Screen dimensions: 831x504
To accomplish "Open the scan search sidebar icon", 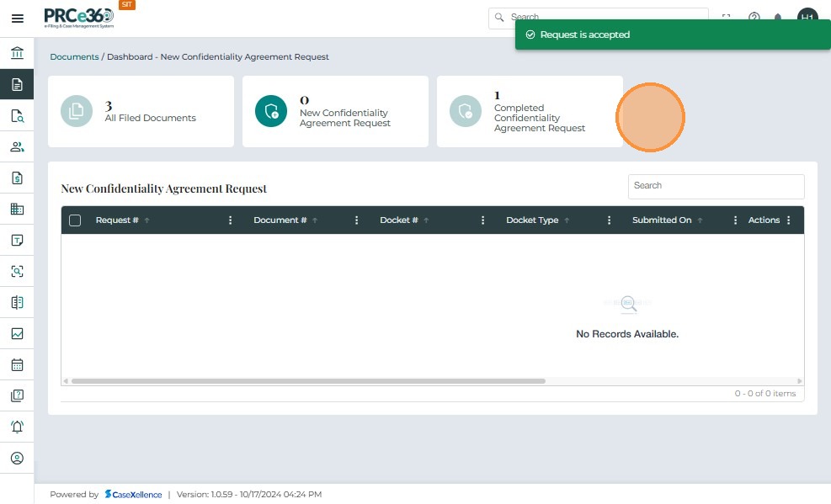I will click(x=17, y=271).
